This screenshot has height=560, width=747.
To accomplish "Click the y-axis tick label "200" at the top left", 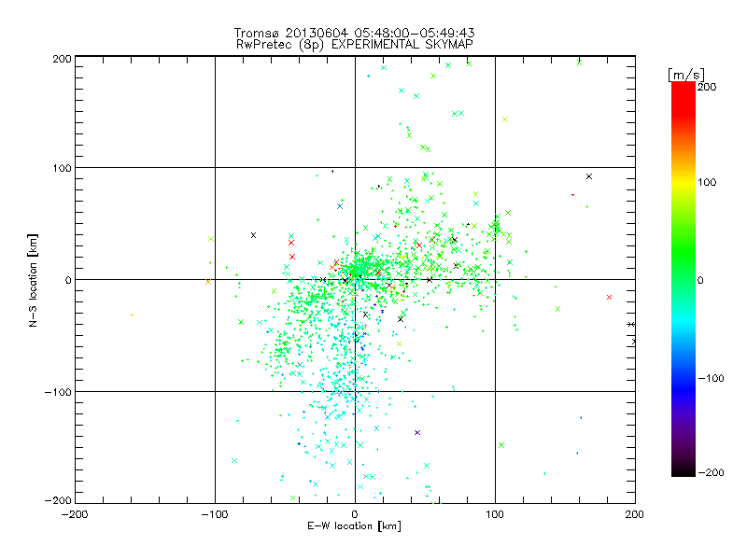I will click(x=62, y=59).
